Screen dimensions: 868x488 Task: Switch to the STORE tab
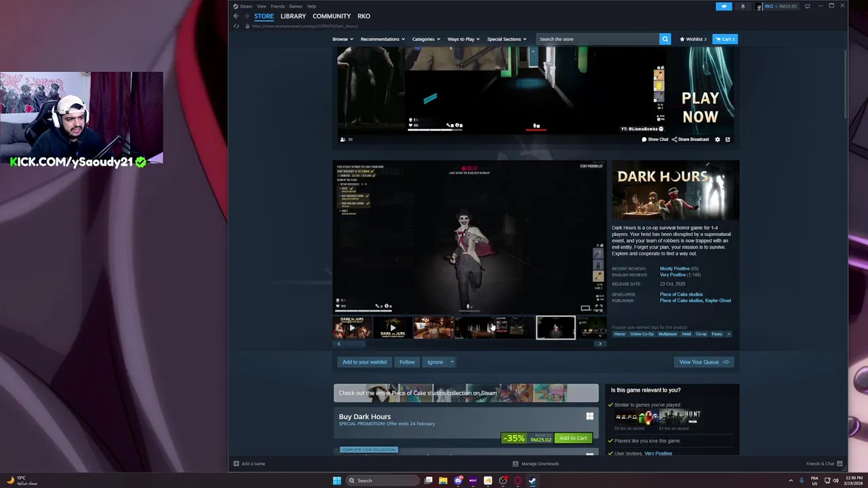point(264,16)
